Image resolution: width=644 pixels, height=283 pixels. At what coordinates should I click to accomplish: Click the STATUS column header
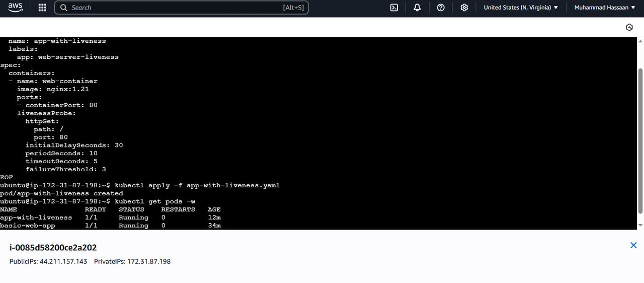(x=131, y=209)
